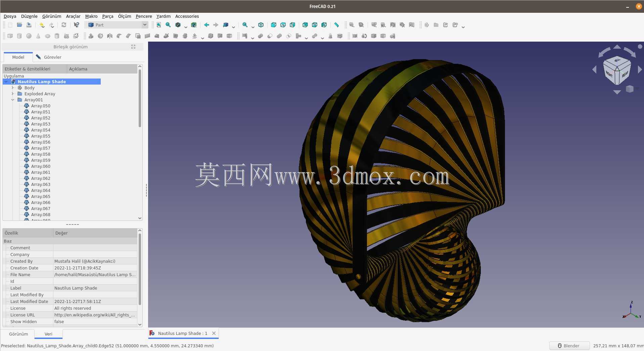Click the Etiketler & öznitelikleri column header
The height and width of the screenshot is (351, 644).
pyautogui.click(x=35, y=69)
